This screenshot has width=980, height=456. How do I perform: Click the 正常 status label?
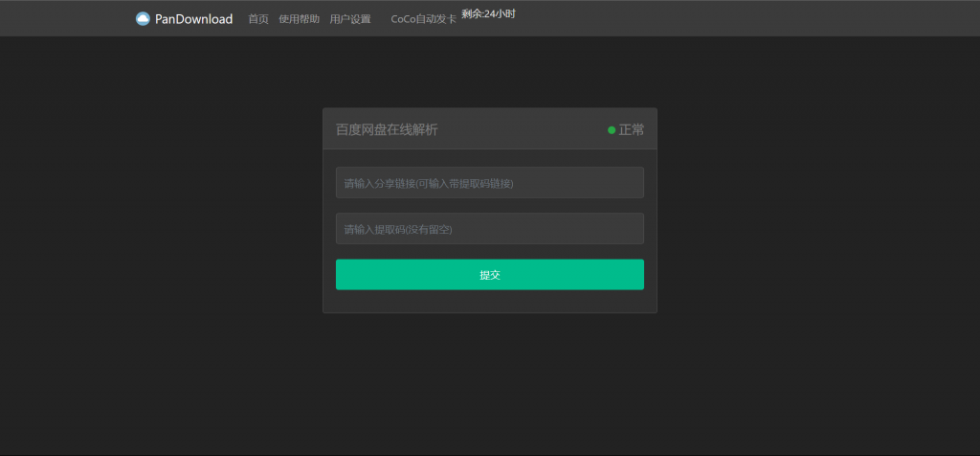point(632,130)
